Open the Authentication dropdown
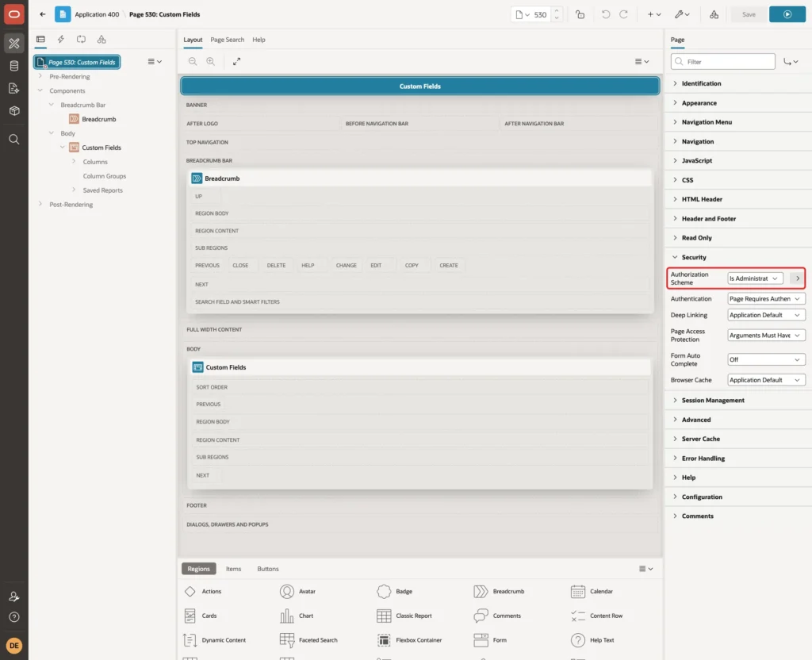Viewport: 812px width, 660px height. pos(766,299)
